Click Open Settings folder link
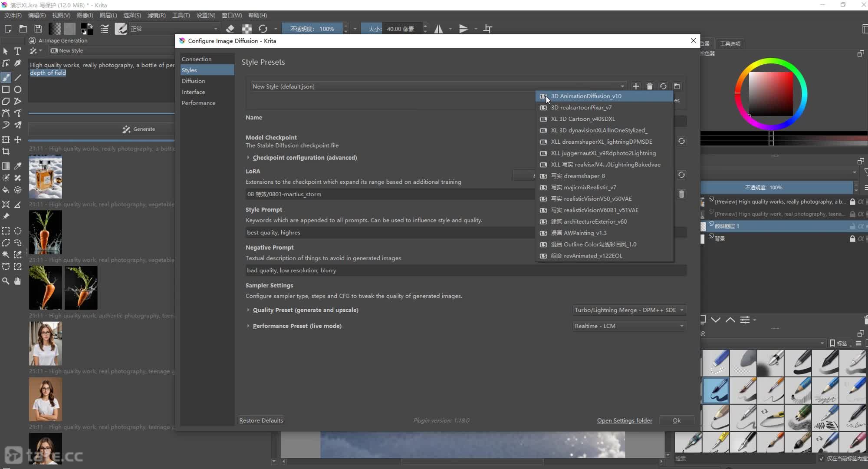868x469 pixels. click(x=625, y=420)
